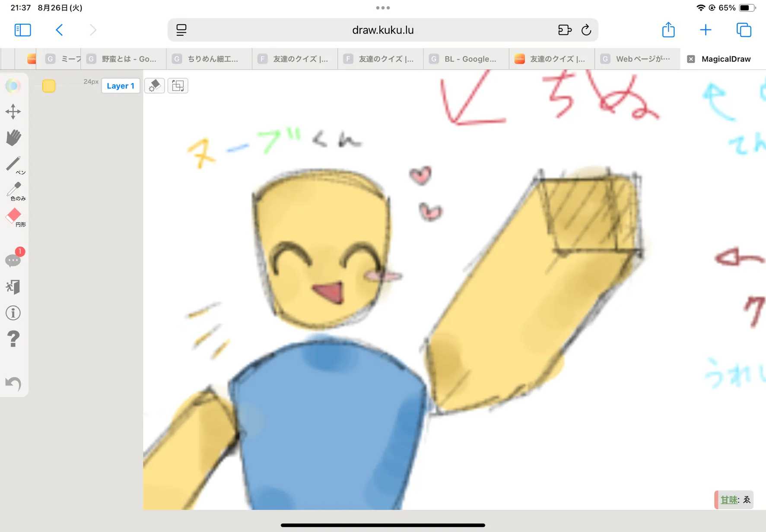This screenshot has height=532, width=766.
Task: Open the Share sheet
Action: pyautogui.click(x=668, y=30)
